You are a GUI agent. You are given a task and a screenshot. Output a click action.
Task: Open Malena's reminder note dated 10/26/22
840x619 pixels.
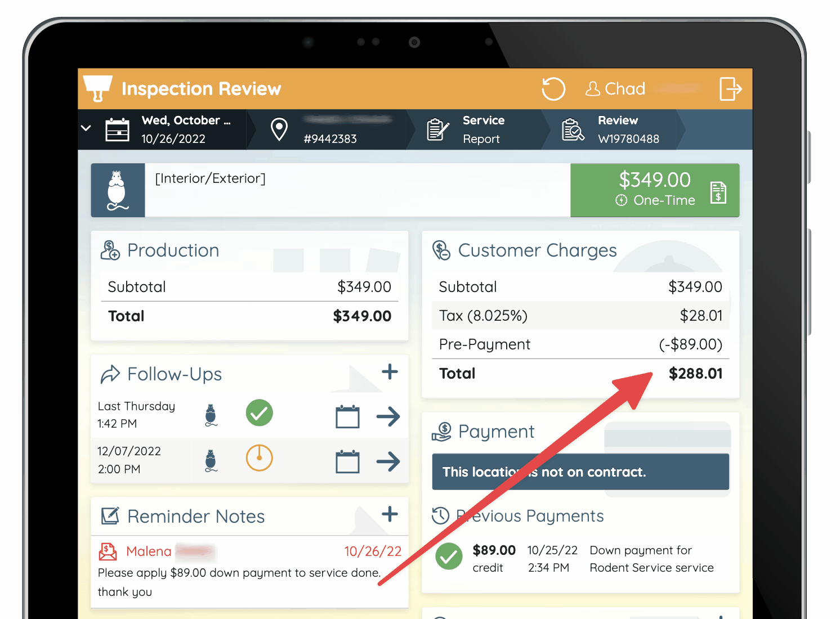point(249,571)
